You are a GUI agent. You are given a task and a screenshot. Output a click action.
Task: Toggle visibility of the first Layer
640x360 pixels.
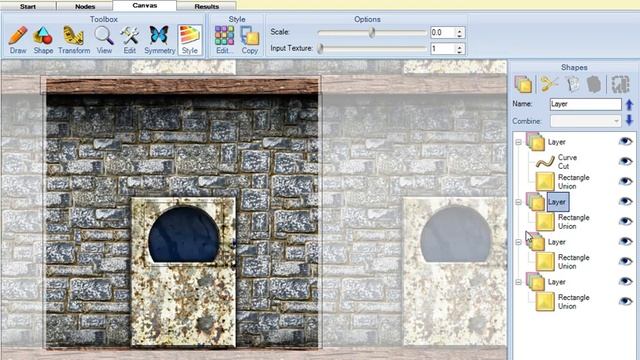(x=625, y=141)
